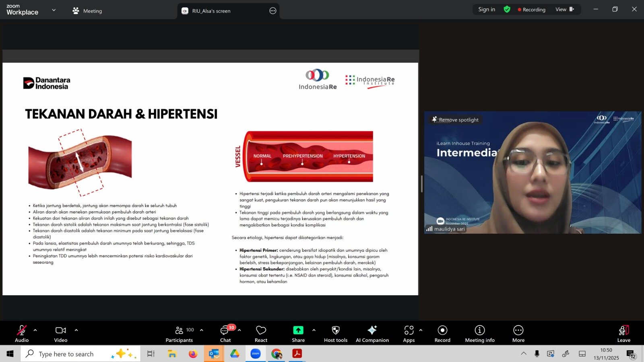The image size is (644, 362).
Task: Unmute the microphone with Audio button
Action: tap(22, 333)
